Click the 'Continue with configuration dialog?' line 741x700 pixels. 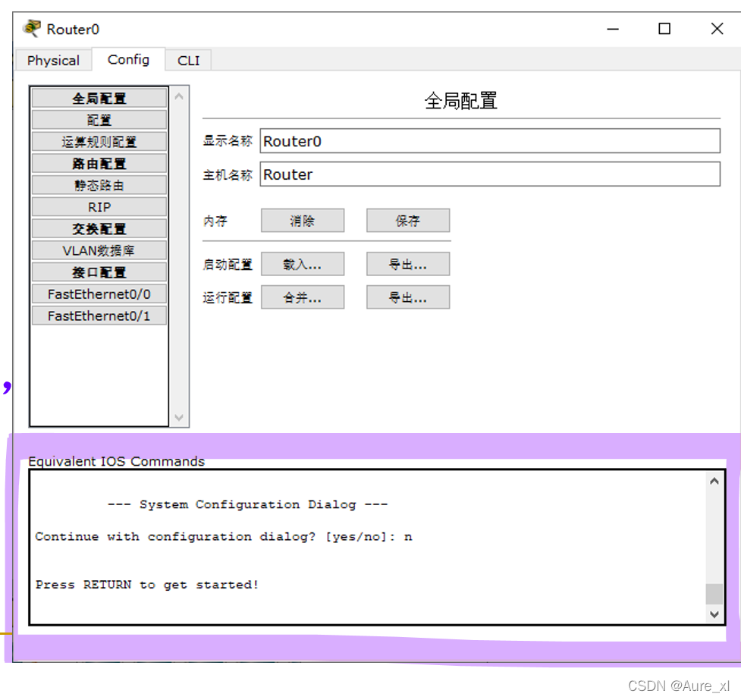tap(224, 536)
